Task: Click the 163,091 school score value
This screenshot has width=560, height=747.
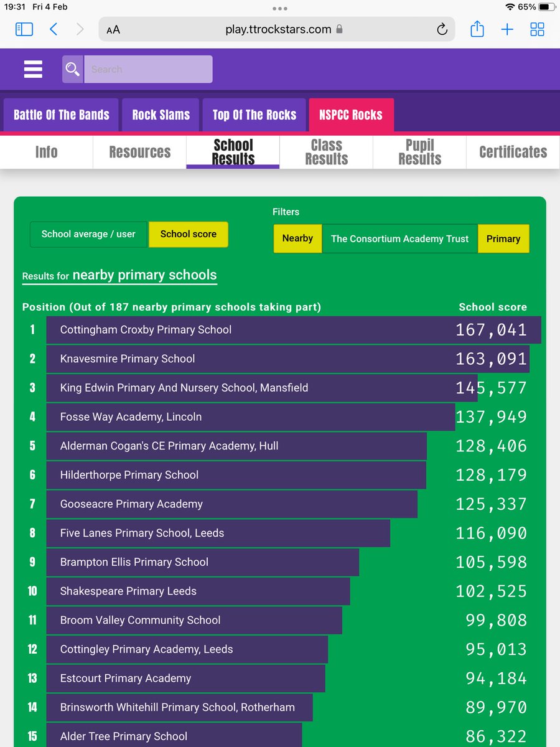Action: tap(491, 359)
